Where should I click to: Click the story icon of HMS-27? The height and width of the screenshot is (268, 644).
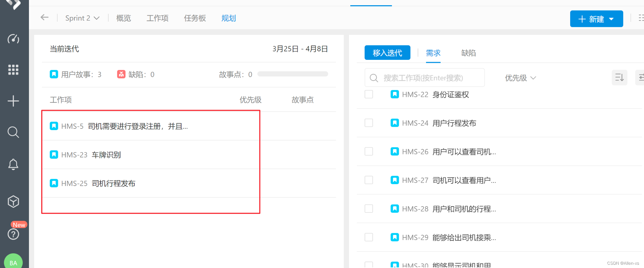[x=395, y=180]
